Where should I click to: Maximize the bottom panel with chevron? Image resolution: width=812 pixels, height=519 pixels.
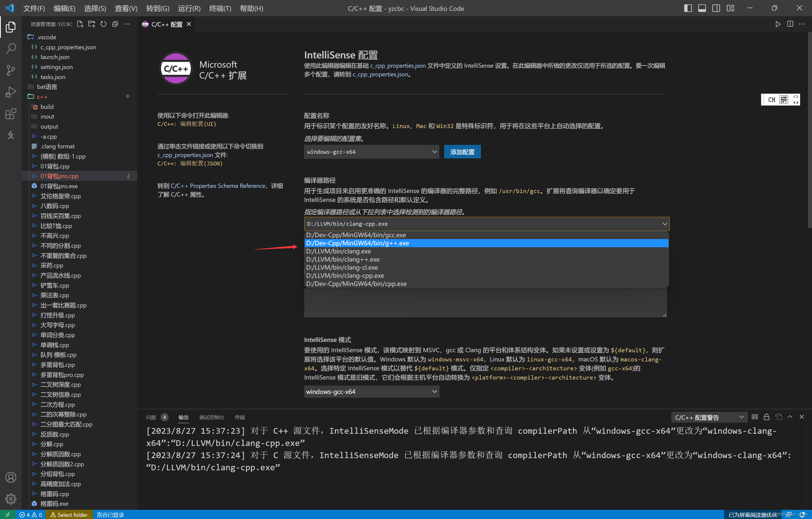pyautogui.click(x=790, y=417)
